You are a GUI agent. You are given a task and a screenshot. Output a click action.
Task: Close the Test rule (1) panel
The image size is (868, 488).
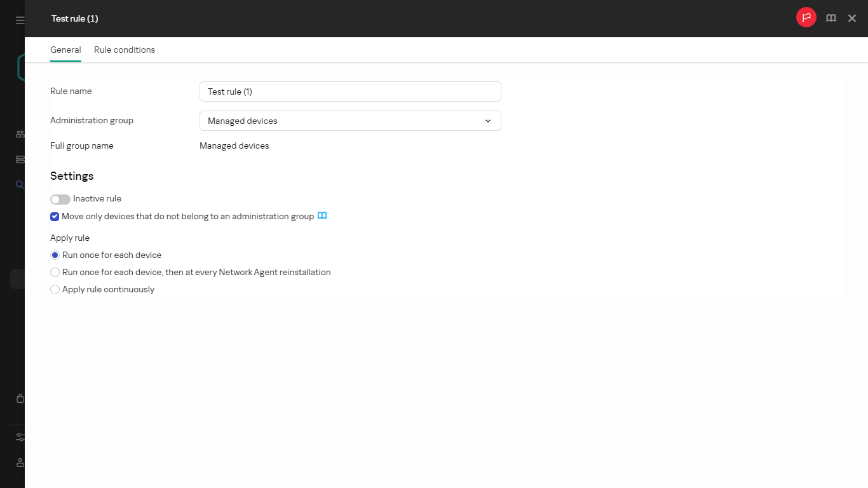(852, 18)
